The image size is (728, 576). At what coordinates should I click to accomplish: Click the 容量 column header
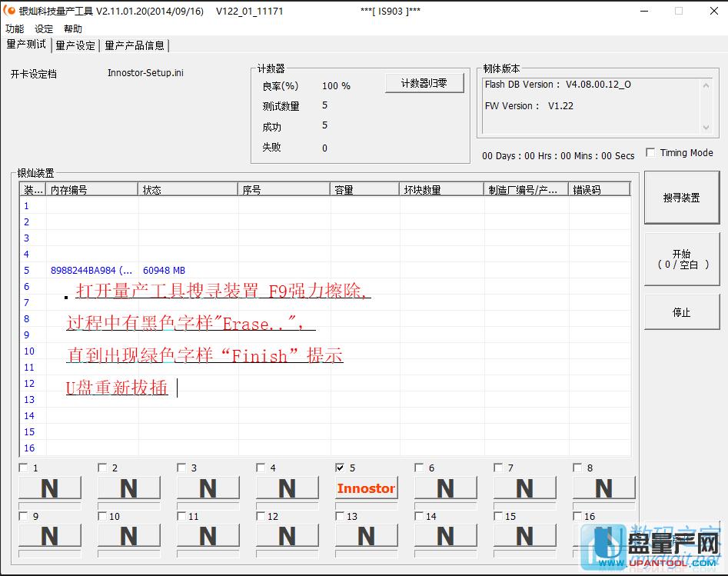tap(364, 189)
